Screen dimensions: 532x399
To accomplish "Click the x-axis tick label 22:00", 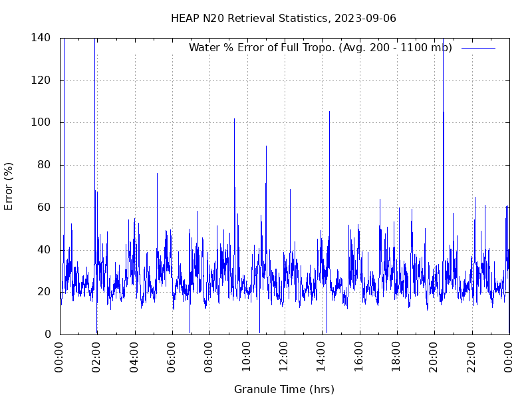I will pos(471,357).
